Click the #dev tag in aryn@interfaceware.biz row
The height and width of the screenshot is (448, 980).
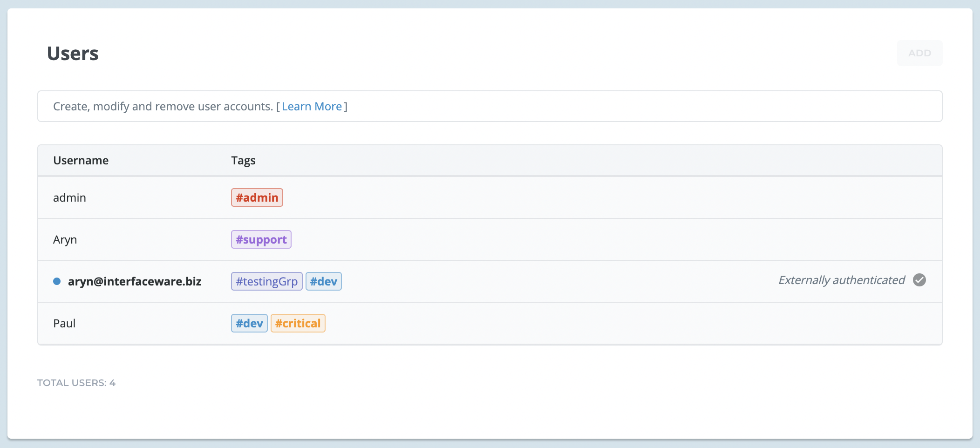click(x=323, y=282)
